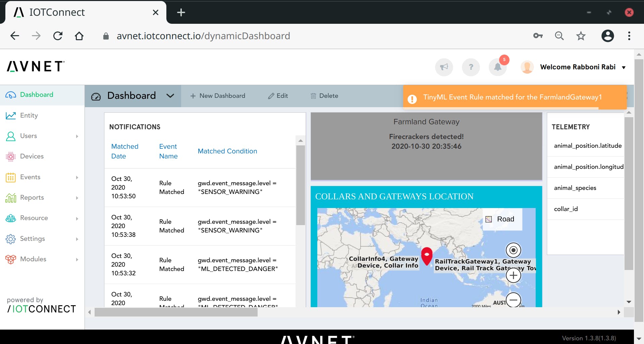The image size is (644, 344).
Task: Click the TinyML Event Rule alert toast
Action: click(515, 97)
